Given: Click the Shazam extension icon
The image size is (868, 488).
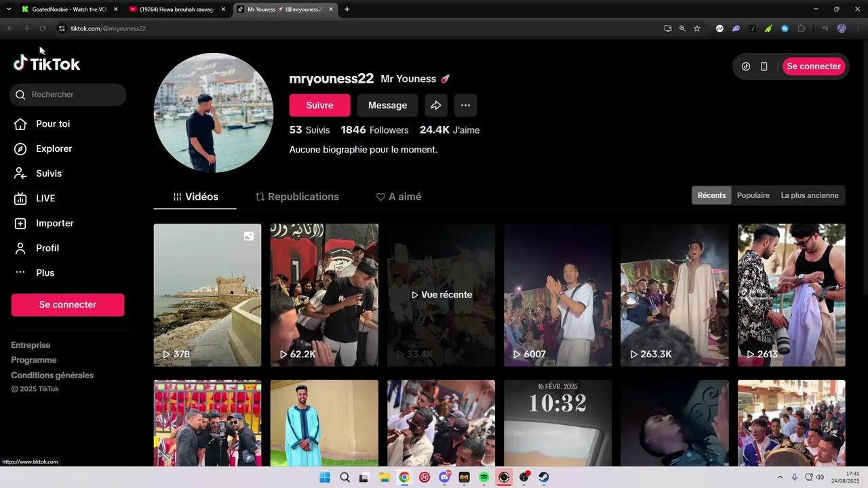Looking at the screenshot, I should click(785, 28).
